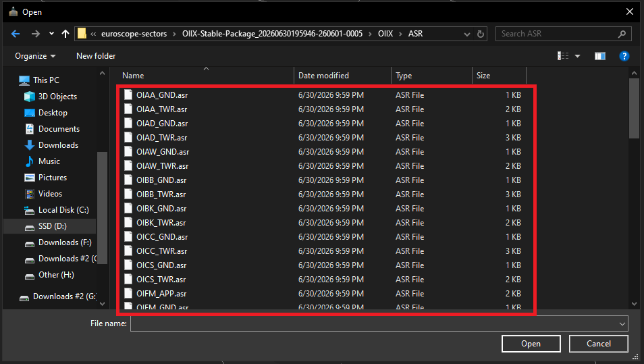Open the view options dropdown arrow
This screenshot has height=364, width=644.
(x=577, y=56)
